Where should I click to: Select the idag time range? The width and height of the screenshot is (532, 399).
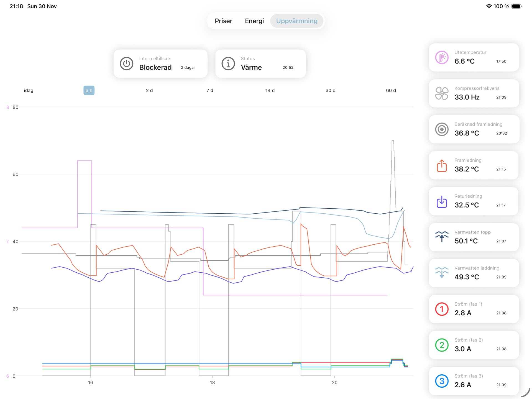point(29,91)
